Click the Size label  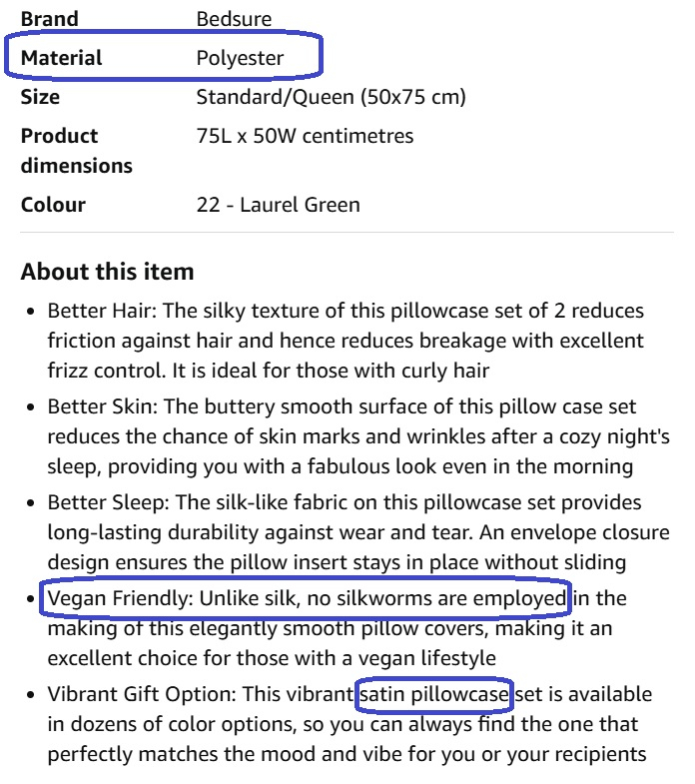(40, 97)
